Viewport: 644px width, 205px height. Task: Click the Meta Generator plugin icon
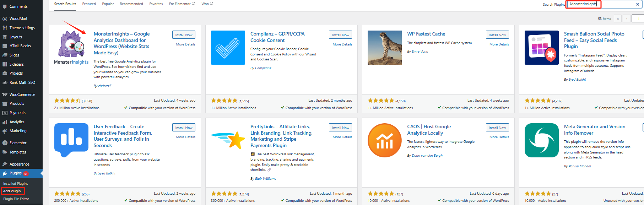pyautogui.click(x=542, y=140)
